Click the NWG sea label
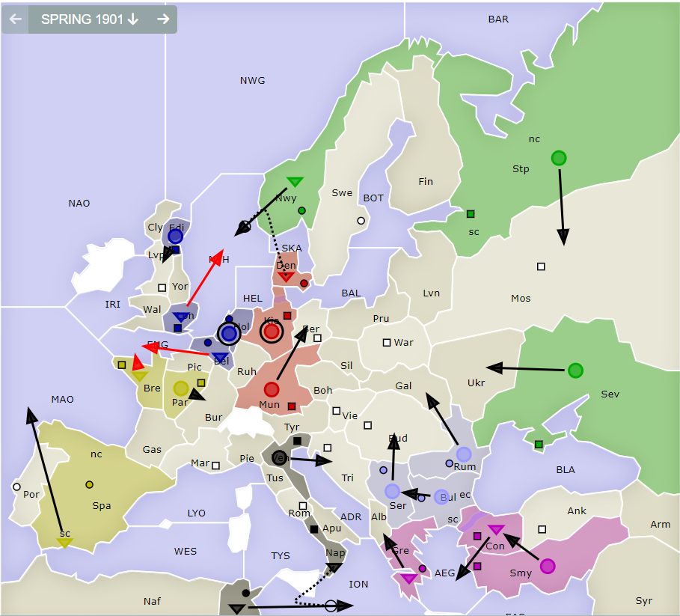Screen dimensions: 680x616 pyautogui.click(x=252, y=80)
